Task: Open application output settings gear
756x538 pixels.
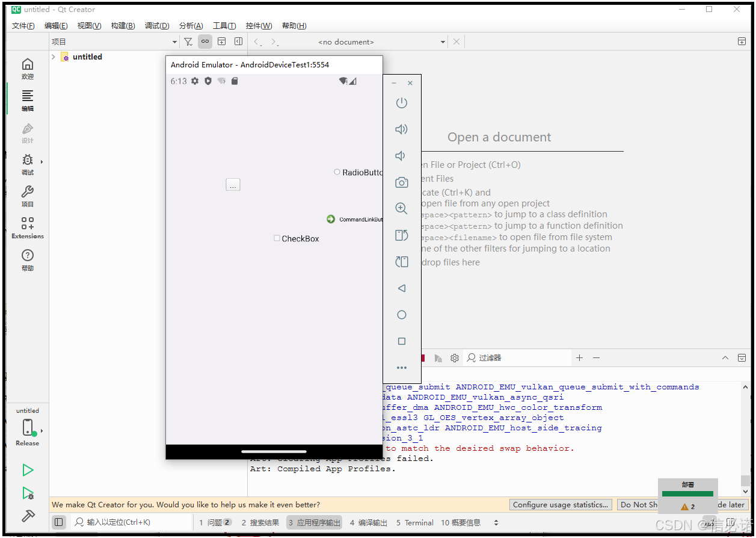Action: [x=455, y=357]
